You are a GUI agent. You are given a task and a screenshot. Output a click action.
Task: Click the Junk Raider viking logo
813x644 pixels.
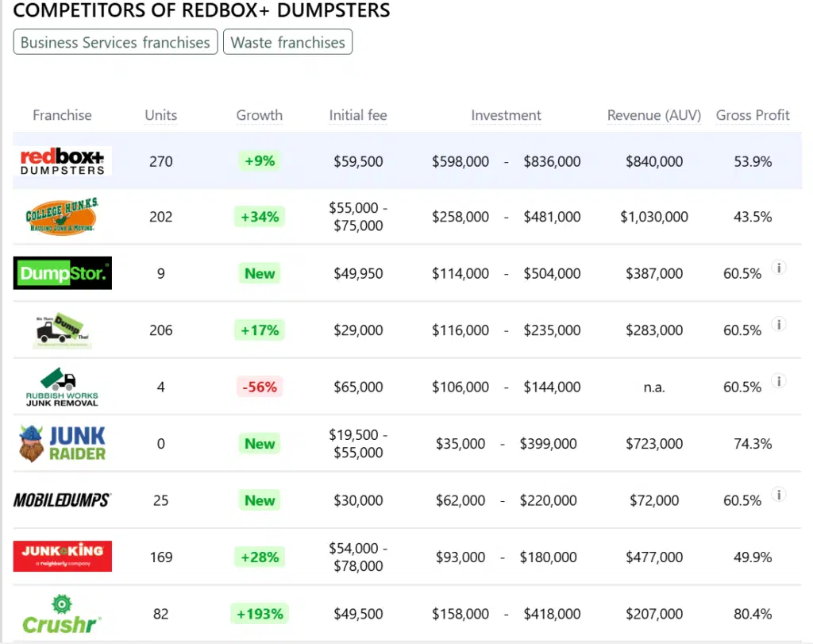pyautogui.click(x=62, y=444)
